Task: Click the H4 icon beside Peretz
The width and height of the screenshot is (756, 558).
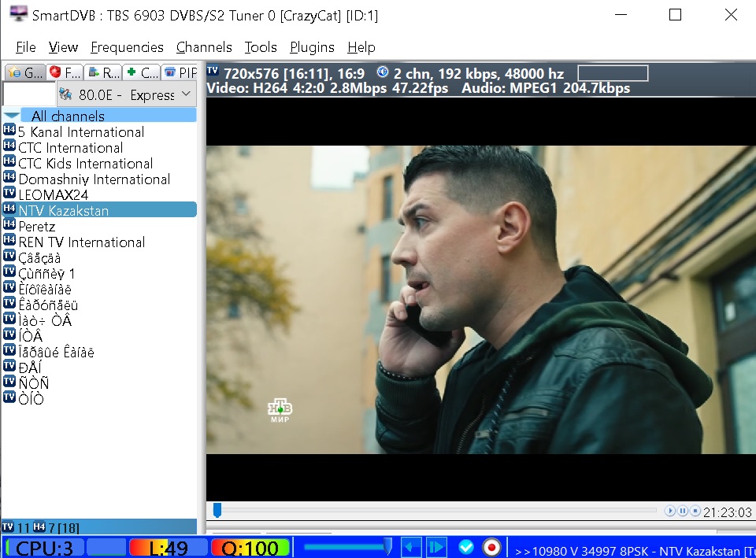Action: (9, 224)
